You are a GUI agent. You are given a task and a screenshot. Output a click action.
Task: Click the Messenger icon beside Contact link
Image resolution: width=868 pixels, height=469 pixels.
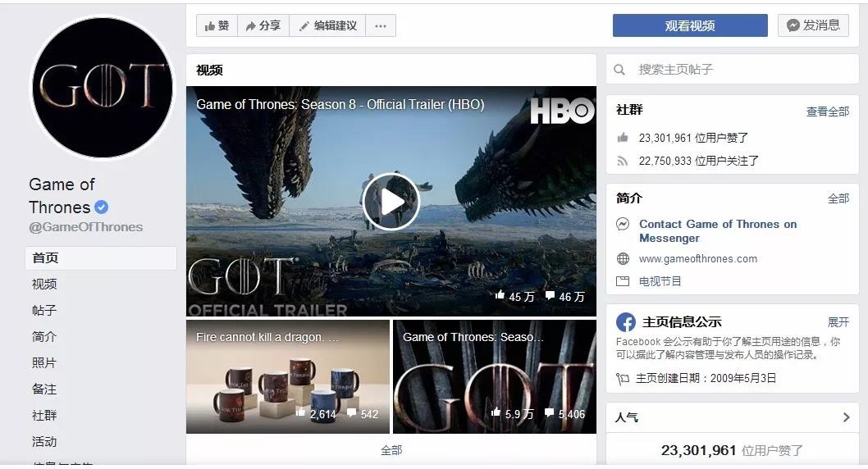pyautogui.click(x=624, y=225)
